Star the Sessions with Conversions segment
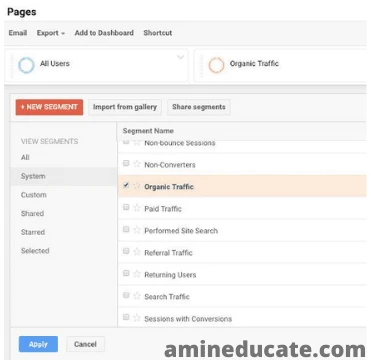Viewport: 371px width, 360px height. (x=137, y=318)
